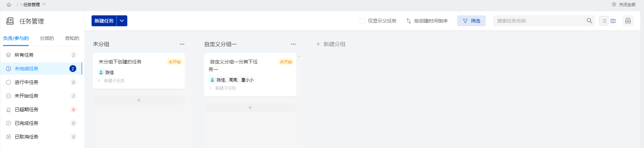This screenshot has width=644, height=148.
Task: Open the 自定义分组一 group's more options
Action: click(293, 44)
